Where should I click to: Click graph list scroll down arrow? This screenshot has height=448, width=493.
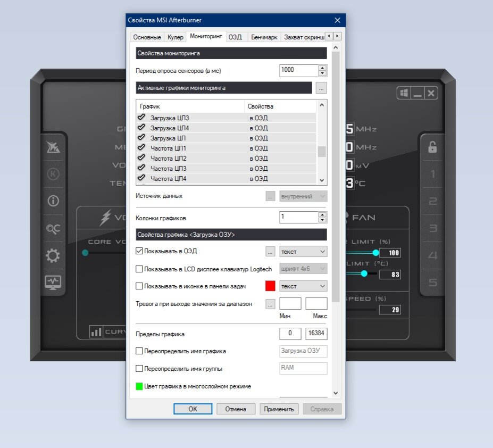pyautogui.click(x=322, y=180)
